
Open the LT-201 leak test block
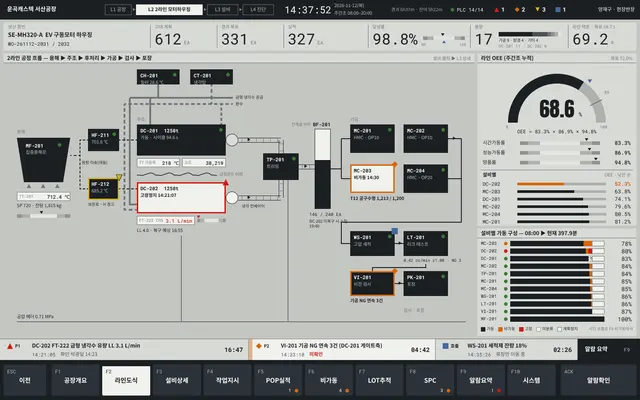coord(426,244)
